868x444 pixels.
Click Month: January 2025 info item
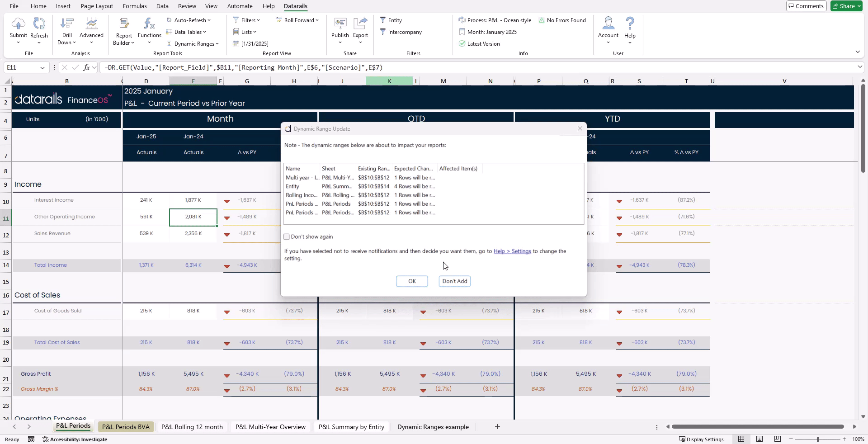[x=488, y=32]
